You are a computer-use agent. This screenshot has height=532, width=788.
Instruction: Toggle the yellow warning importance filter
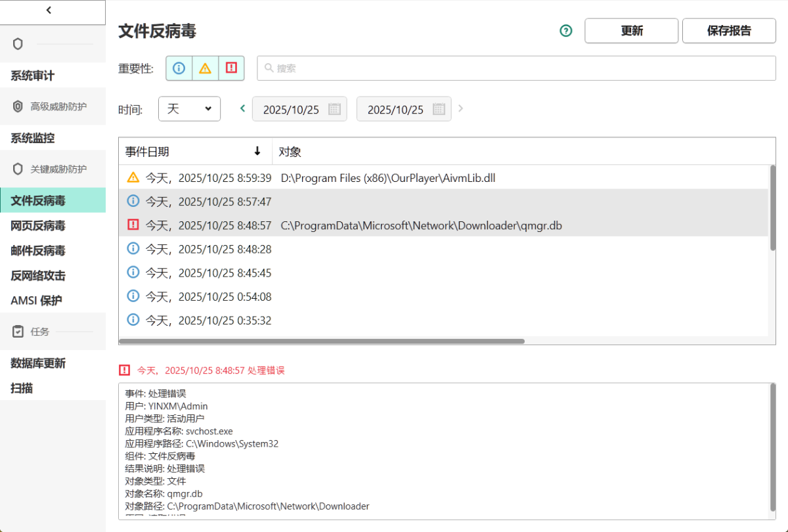(205, 68)
